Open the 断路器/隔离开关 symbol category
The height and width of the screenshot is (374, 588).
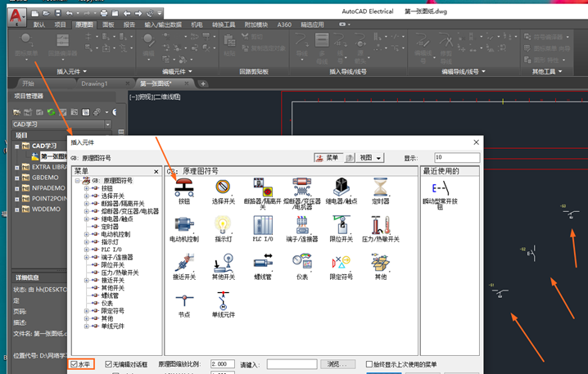(x=263, y=187)
